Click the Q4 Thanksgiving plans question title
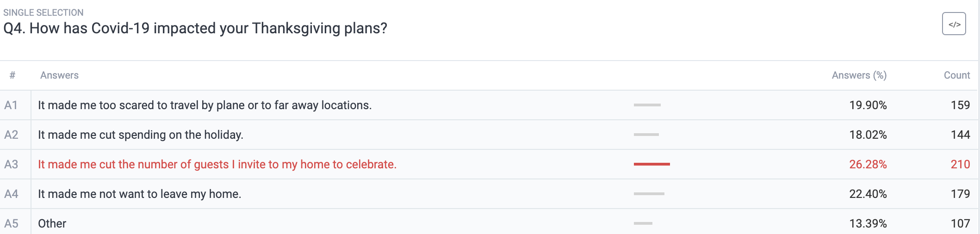The width and height of the screenshot is (980, 234). click(195, 29)
